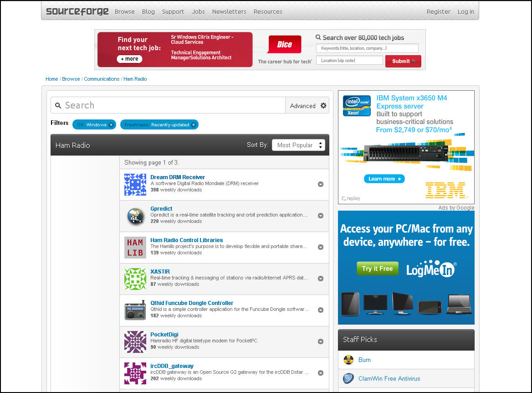Open the Browse menu in header

(125, 11)
